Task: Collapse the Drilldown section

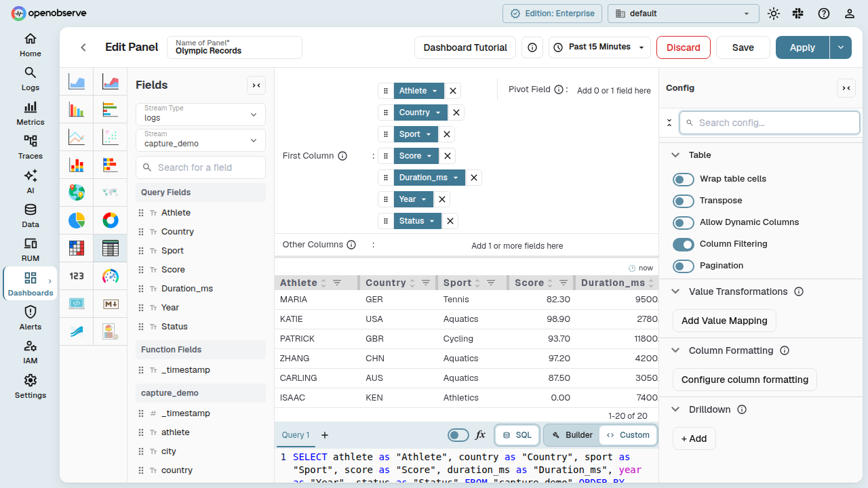Action: (675, 409)
